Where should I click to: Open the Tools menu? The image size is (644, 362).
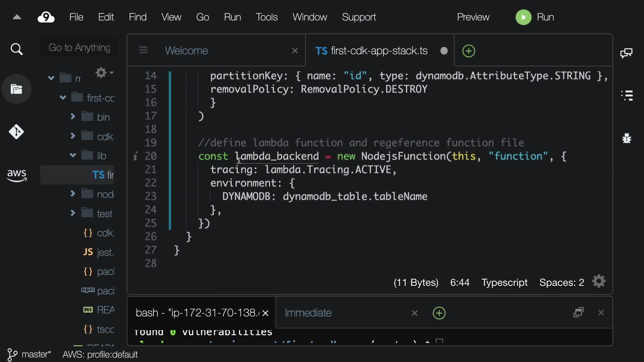267,17
